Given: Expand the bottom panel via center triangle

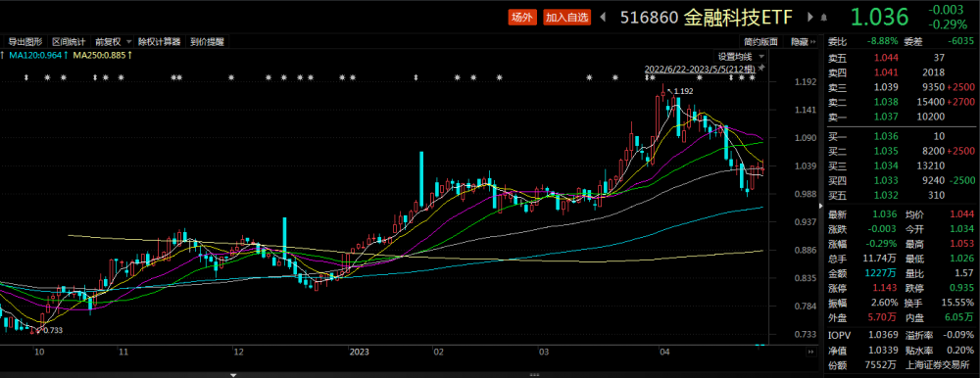Looking at the screenshot, I should (233, 375).
